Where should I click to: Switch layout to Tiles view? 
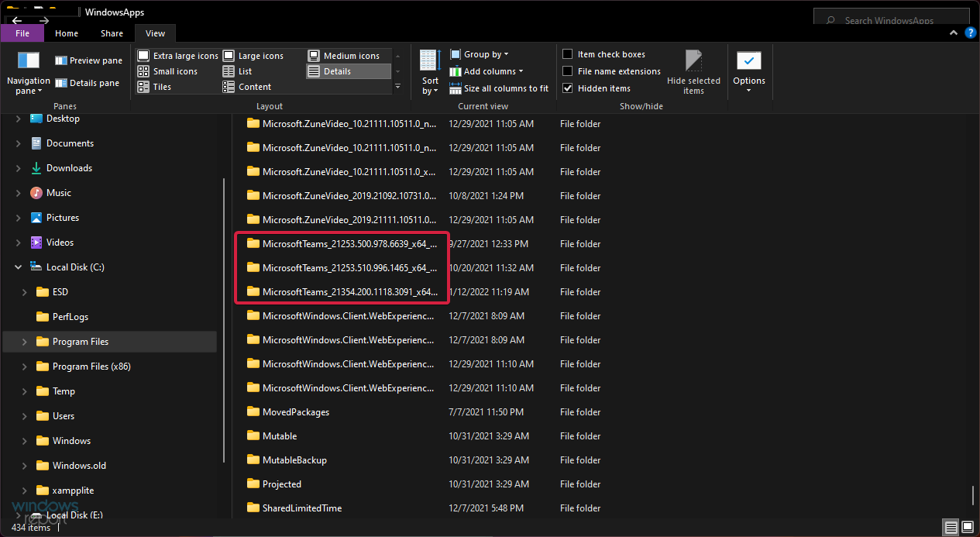tap(154, 87)
